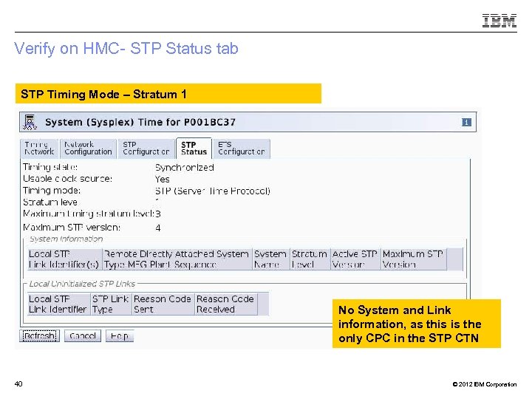This screenshot has width=532, height=399.
Task: Click the Active STP Version column header
Action: 355,259
